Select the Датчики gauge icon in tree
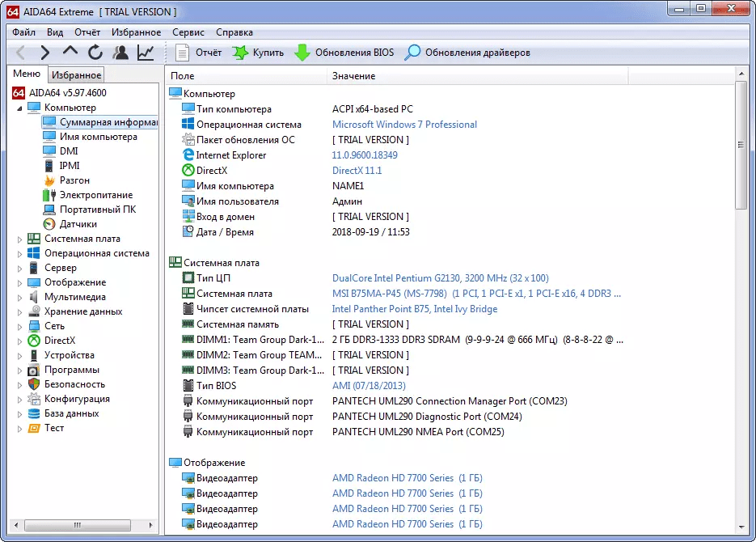Screen dimensions: 756x542 pyautogui.click(x=49, y=224)
